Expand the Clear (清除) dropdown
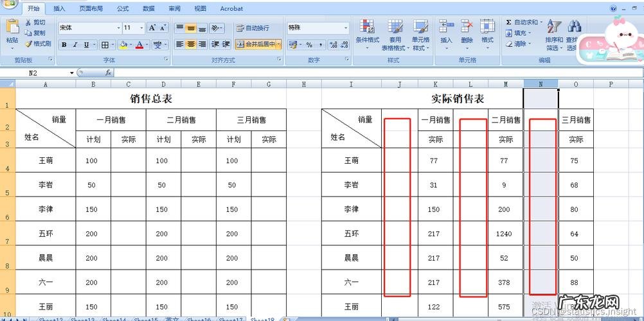The width and height of the screenshot is (644, 321). [x=530, y=44]
